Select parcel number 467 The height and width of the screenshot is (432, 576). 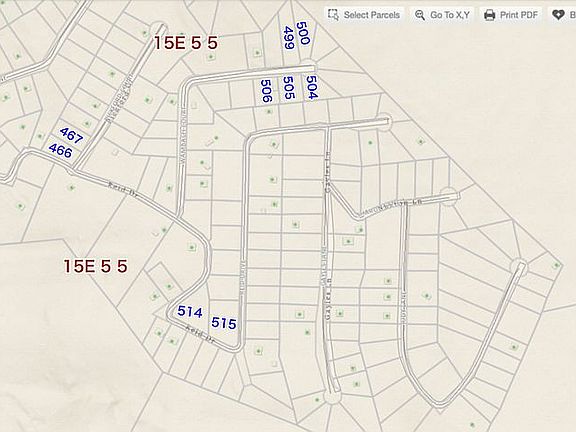click(71, 136)
